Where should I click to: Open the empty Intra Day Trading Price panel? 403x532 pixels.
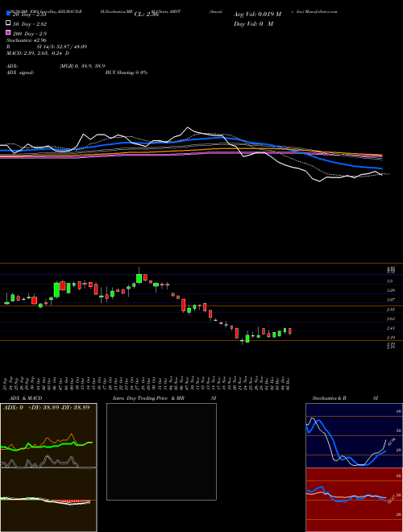161,451
